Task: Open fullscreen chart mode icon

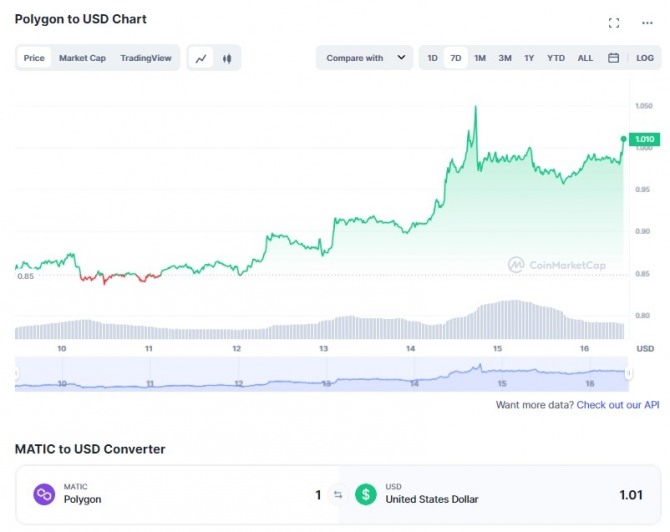Action: [x=614, y=23]
